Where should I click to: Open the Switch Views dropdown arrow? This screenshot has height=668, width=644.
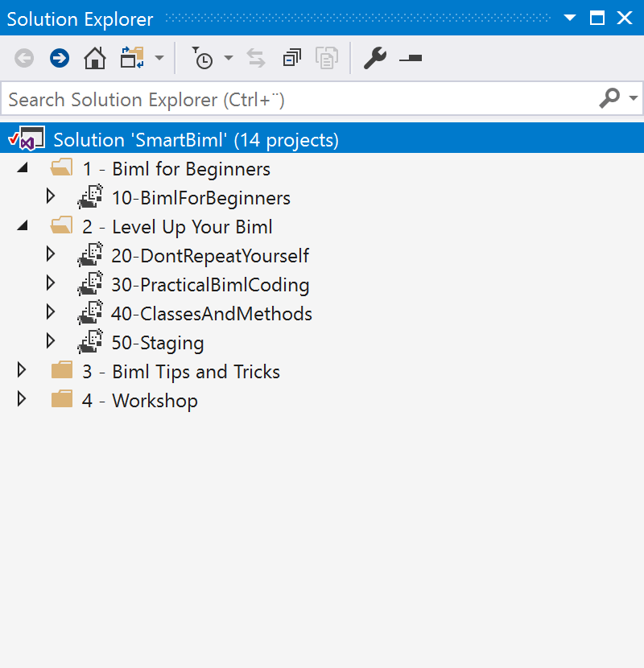click(x=159, y=58)
